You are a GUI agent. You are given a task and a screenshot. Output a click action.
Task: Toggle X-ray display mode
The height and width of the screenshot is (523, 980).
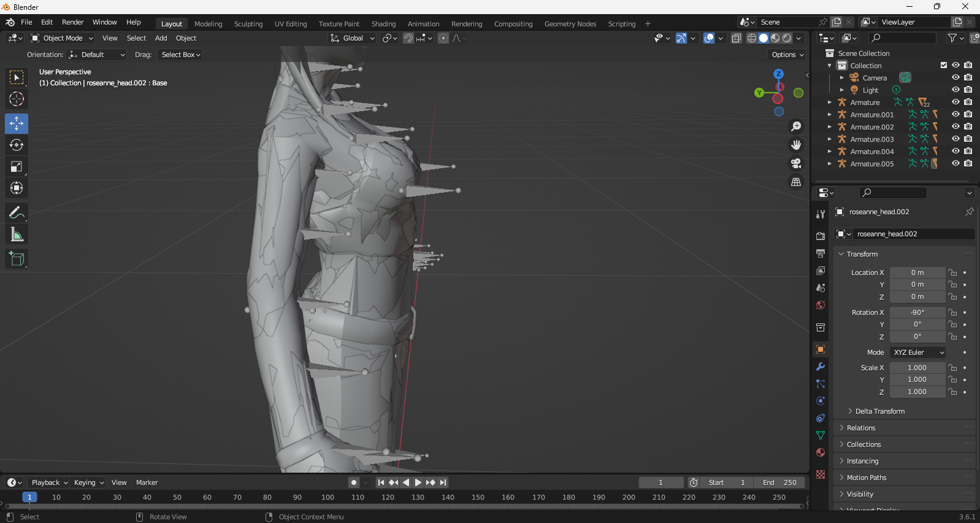(737, 38)
